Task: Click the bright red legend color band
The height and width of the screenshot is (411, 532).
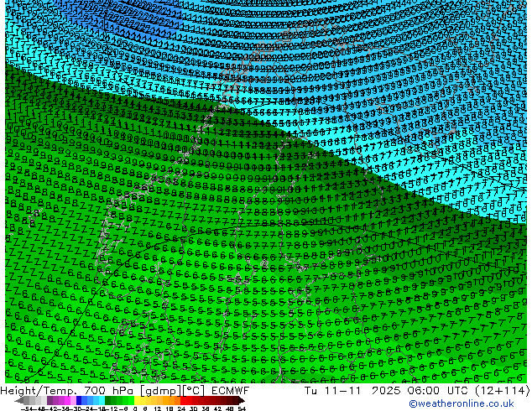Action: tap(183, 400)
